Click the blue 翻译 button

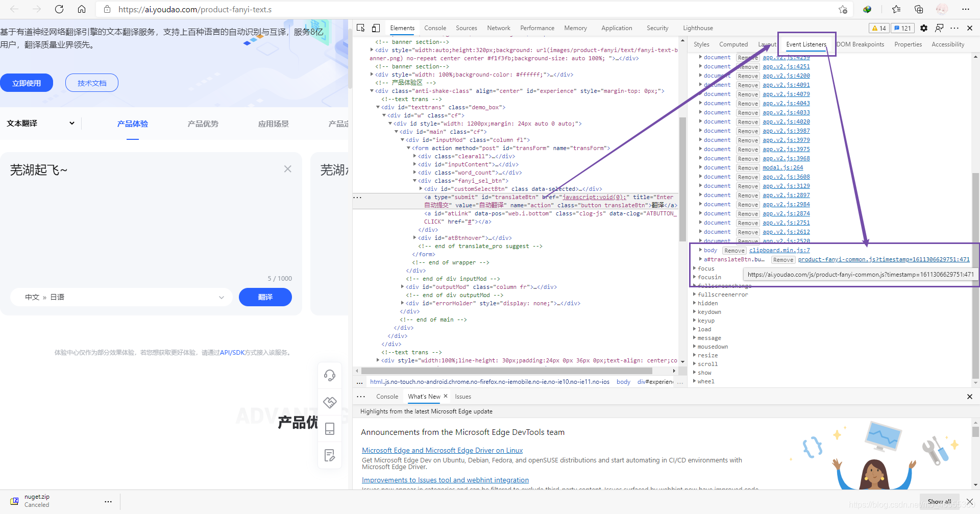pyautogui.click(x=265, y=297)
